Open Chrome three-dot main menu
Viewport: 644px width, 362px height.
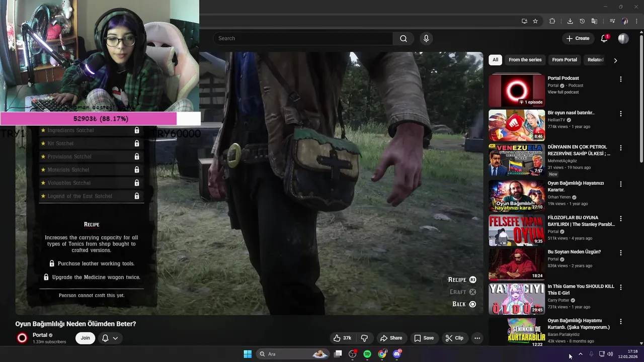coord(636,21)
